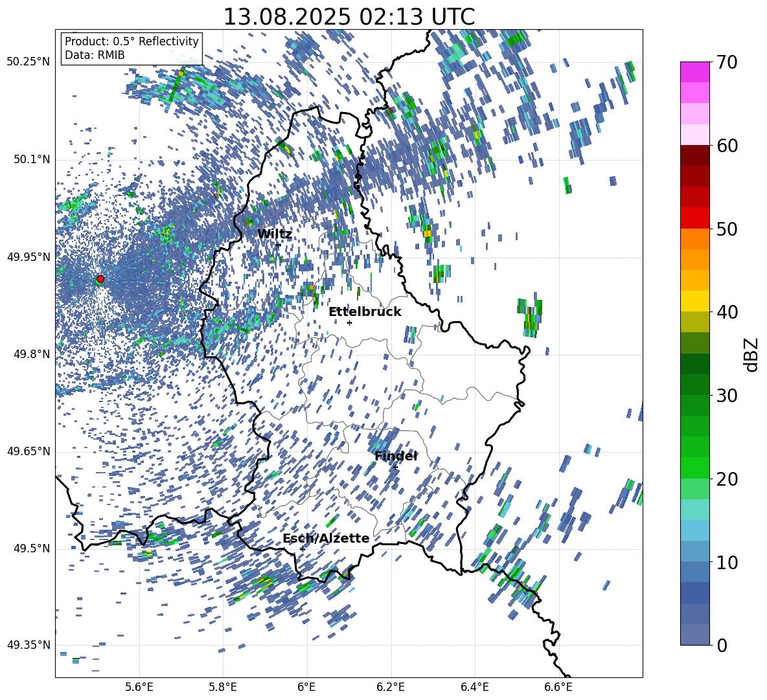Click the colorbar tick label 10
Screen dimensions: 767x700
[726, 561]
